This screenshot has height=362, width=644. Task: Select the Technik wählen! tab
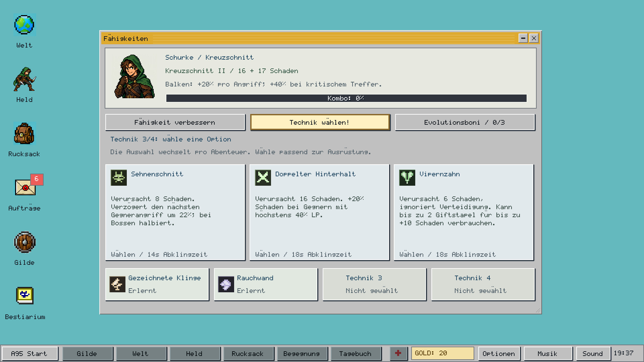click(320, 122)
